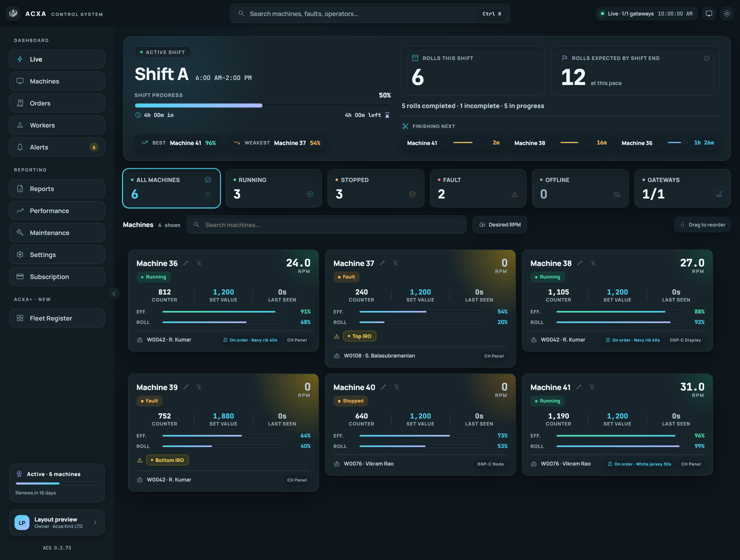The height and width of the screenshot is (560, 740).
Task: Go to Machines in sidebar
Action: tap(57, 81)
